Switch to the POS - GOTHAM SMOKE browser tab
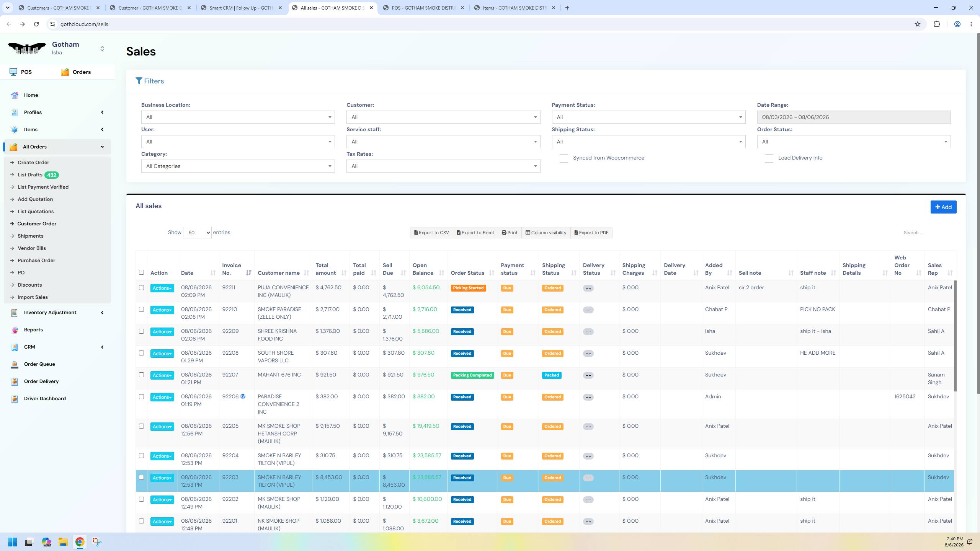Image resolution: width=980 pixels, height=551 pixels. coord(423,8)
